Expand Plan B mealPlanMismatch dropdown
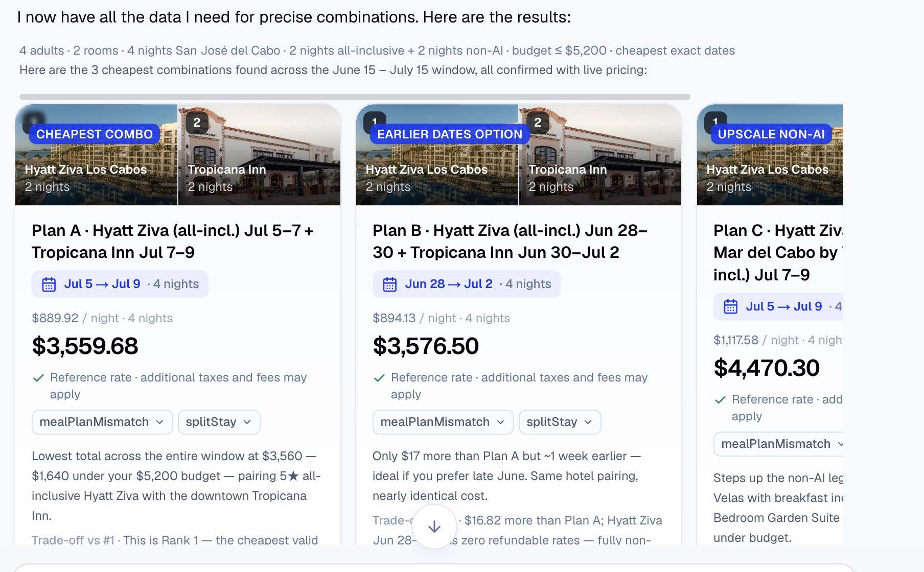This screenshot has height=572, width=924. [443, 422]
